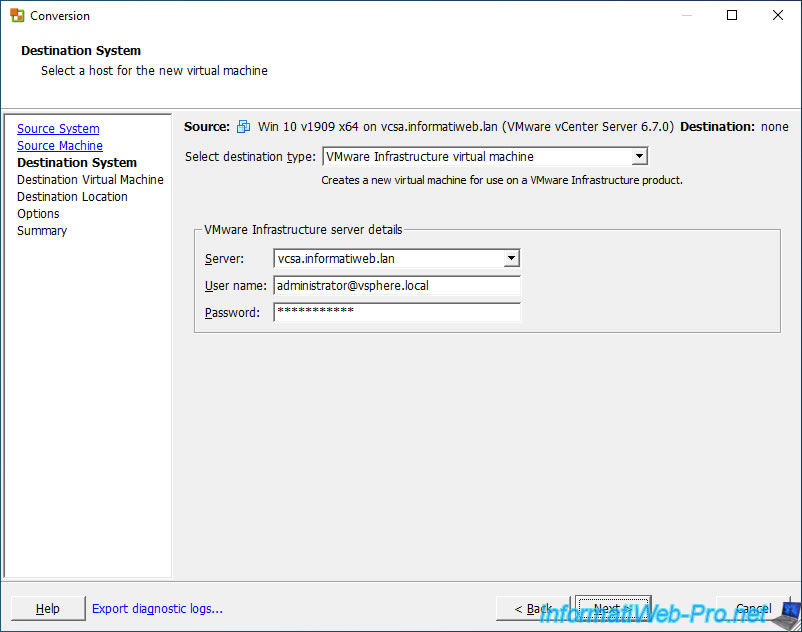Click the Destination System heading
This screenshot has height=632, width=802.
(81, 51)
